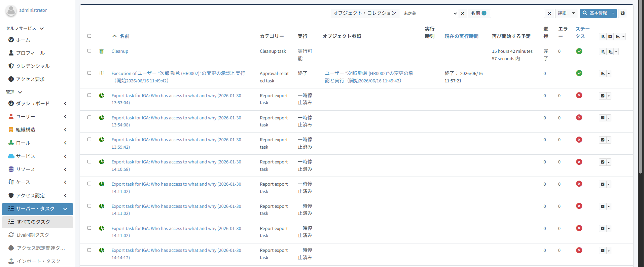Select すべてのタスク submenu item
Image resolution: width=644 pixels, height=267 pixels.
37,222
